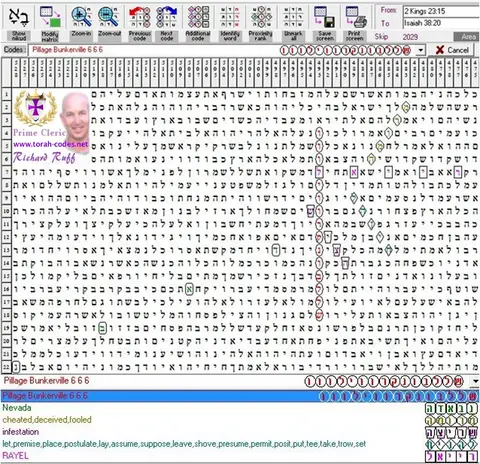Click row number 1 header
480x464 pixels.
point(6,94)
